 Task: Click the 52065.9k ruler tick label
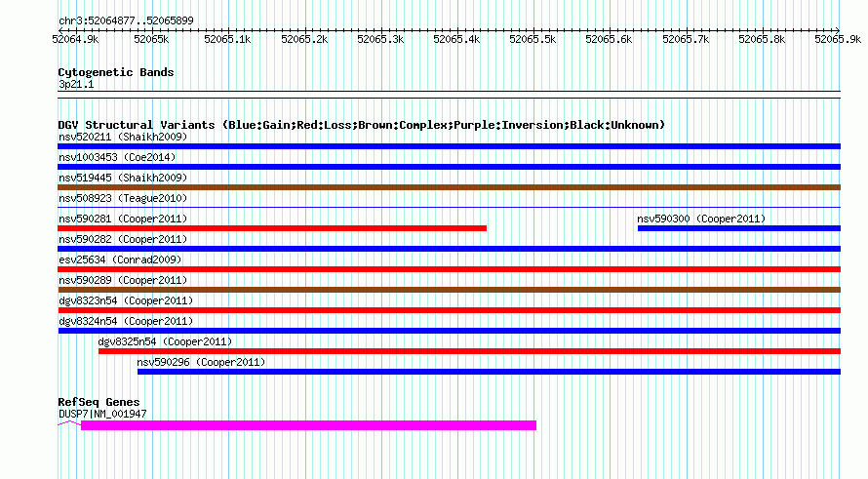(x=838, y=39)
